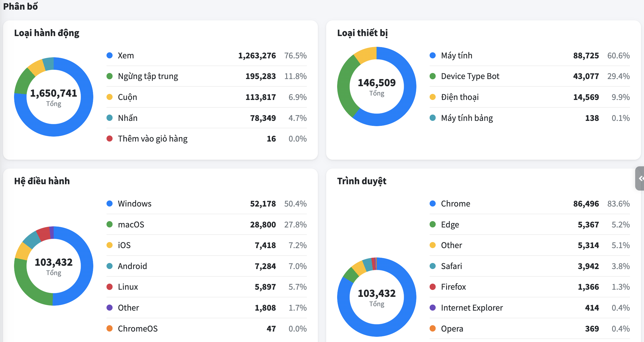This screenshot has height=342, width=644.
Task: Click the ChromeOS legend label
Action: (x=138, y=329)
